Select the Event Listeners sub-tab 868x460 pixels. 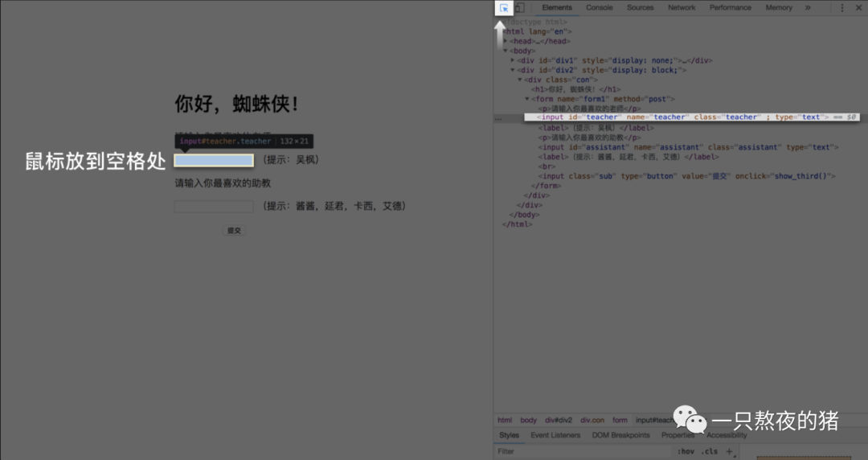(555, 435)
